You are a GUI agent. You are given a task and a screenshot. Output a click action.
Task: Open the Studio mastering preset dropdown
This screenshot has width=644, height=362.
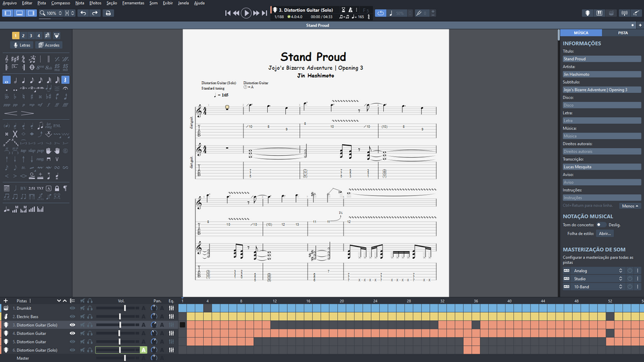pos(599,279)
